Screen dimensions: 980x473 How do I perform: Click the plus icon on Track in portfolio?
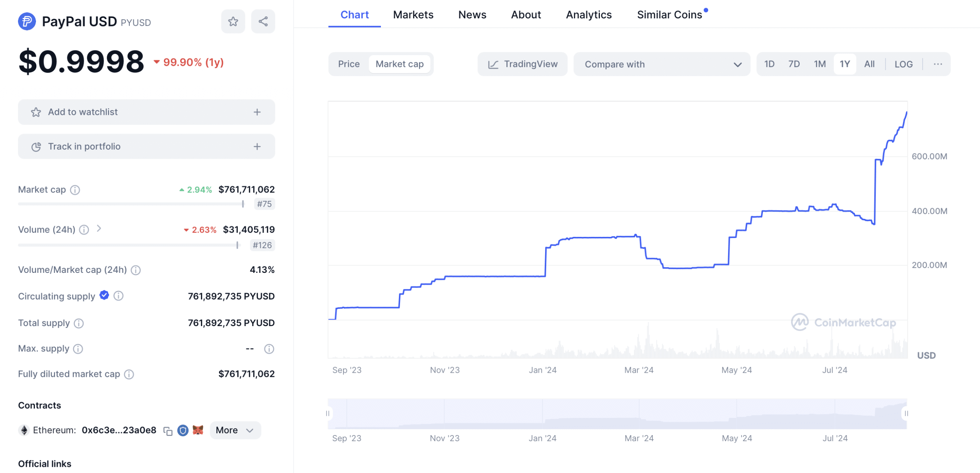click(x=257, y=147)
